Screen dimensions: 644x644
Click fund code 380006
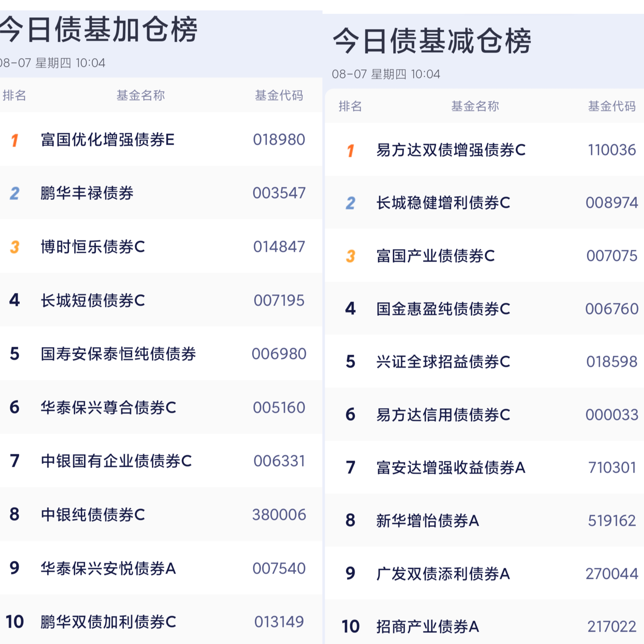pos(279,515)
